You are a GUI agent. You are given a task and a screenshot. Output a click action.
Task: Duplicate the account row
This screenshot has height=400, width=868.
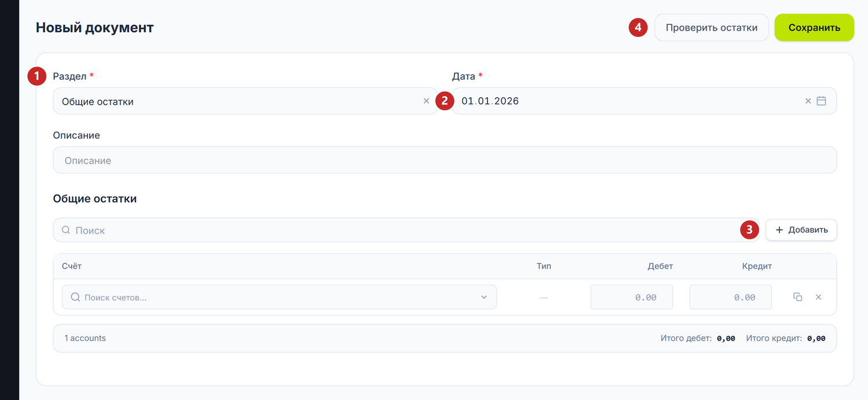pyautogui.click(x=798, y=297)
